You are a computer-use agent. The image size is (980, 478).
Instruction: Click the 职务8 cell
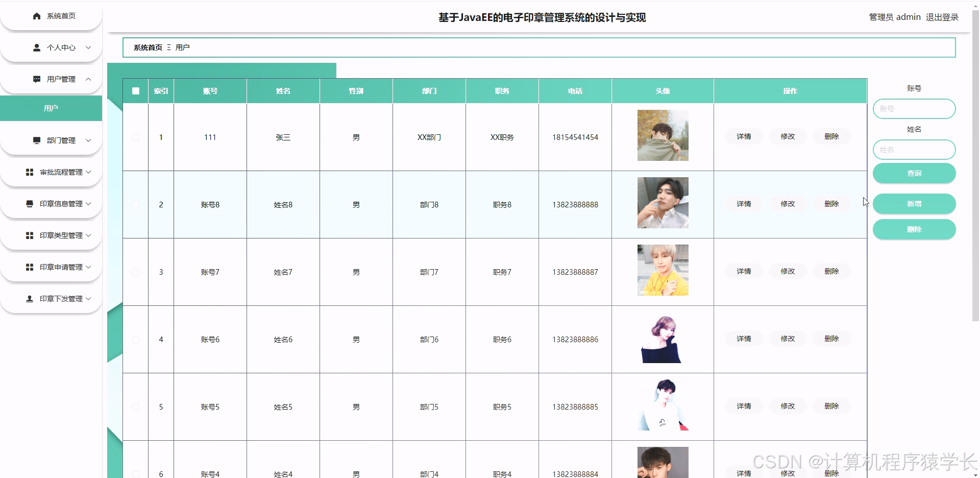click(502, 205)
